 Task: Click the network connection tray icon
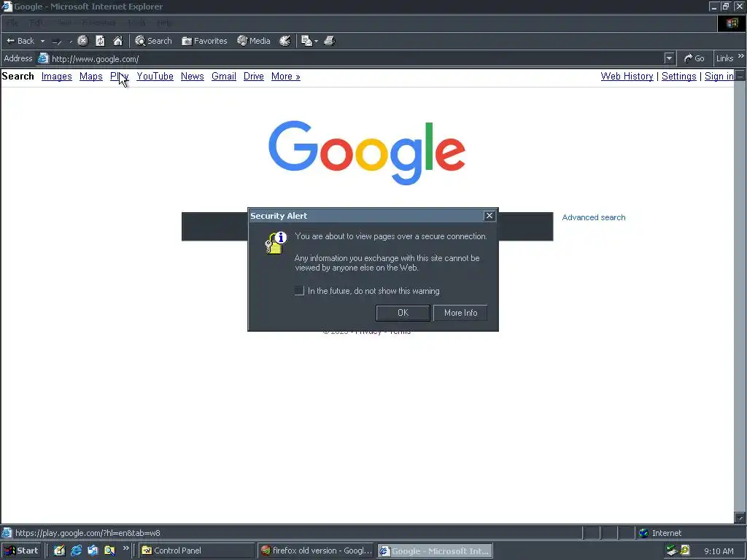point(672,551)
